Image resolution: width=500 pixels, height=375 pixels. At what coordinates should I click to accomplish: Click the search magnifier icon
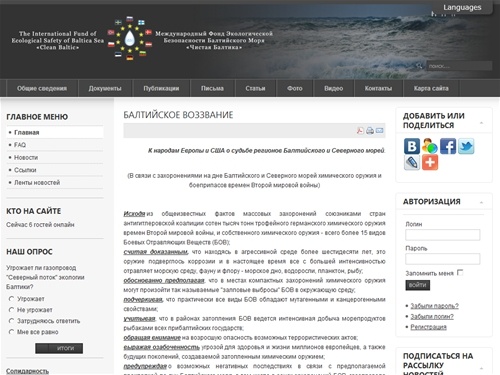tap(420, 66)
